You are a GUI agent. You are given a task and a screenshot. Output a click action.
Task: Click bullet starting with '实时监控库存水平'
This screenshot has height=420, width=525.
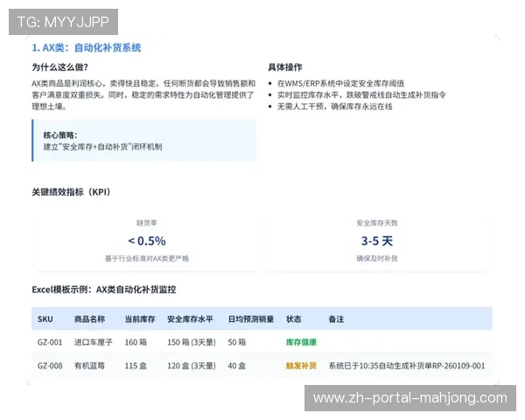tap(361, 95)
